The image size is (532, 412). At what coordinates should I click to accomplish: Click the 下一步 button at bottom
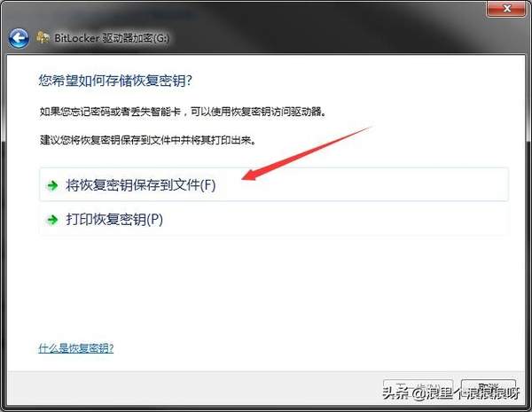point(419,389)
